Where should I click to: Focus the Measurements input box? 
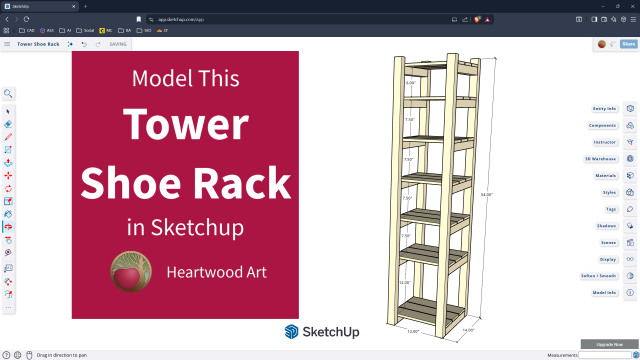tap(604, 355)
